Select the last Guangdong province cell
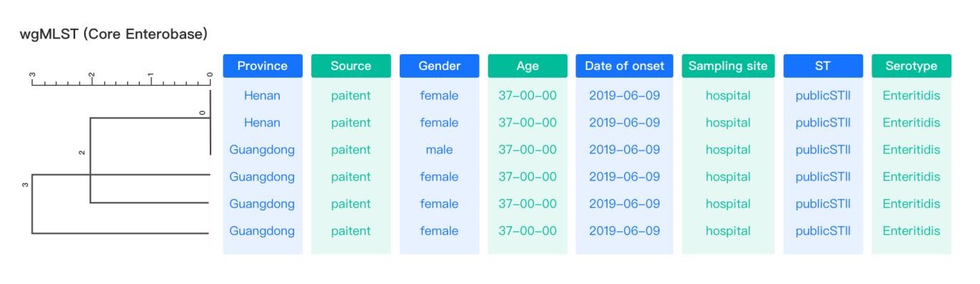Image resolution: width=980 pixels, height=284 pixels. [262, 231]
